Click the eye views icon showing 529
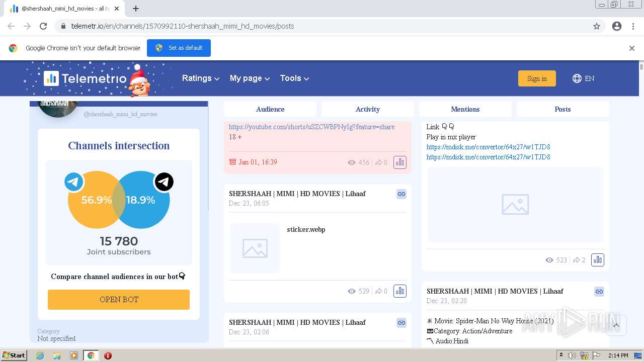Screen dimensions: 644x362 tap(352, 291)
